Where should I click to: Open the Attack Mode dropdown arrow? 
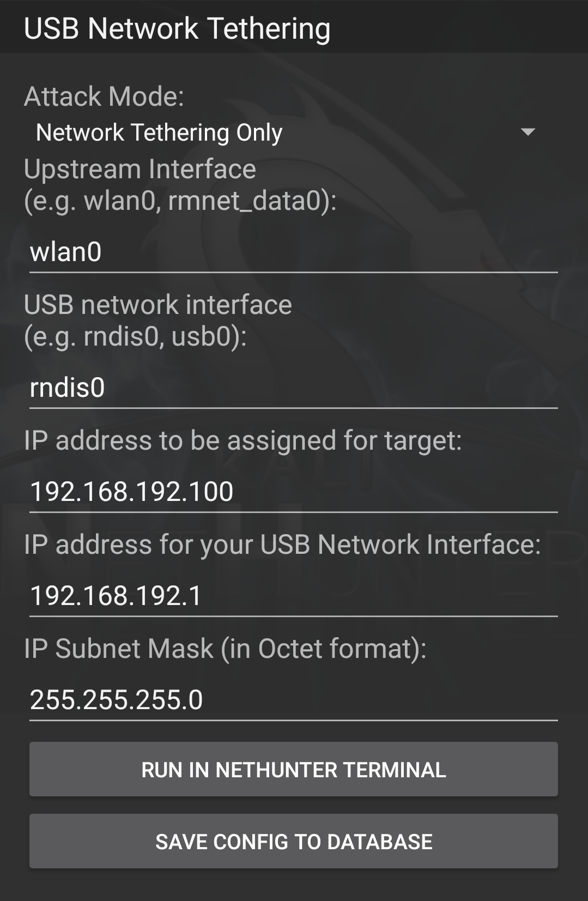tap(528, 132)
